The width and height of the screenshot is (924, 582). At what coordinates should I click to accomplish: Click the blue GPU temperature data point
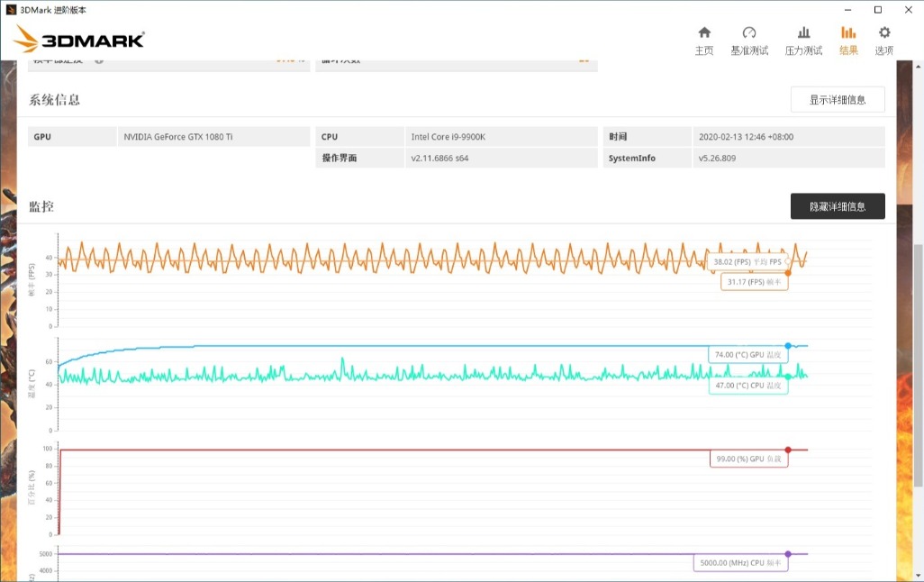(x=788, y=346)
